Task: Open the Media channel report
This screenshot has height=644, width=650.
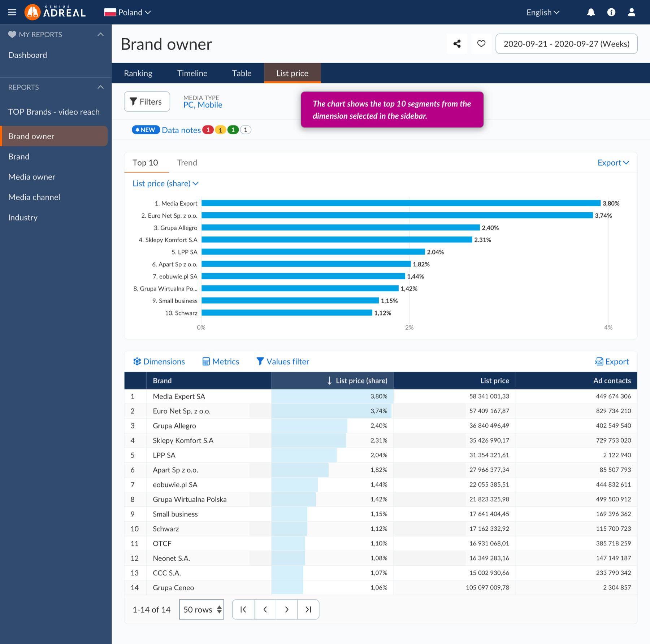Action: pyautogui.click(x=34, y=197)
